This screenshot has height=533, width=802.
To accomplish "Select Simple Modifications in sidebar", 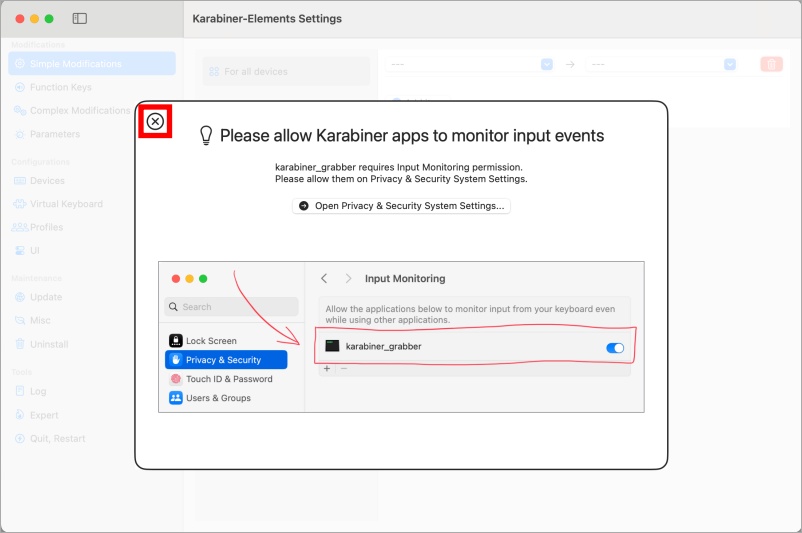I will click(x=75, y=64).
